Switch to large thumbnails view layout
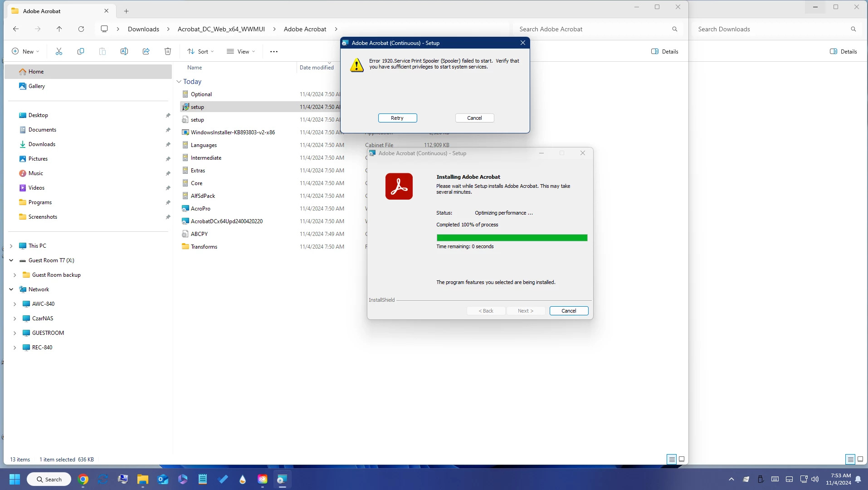 coord(682,459)
